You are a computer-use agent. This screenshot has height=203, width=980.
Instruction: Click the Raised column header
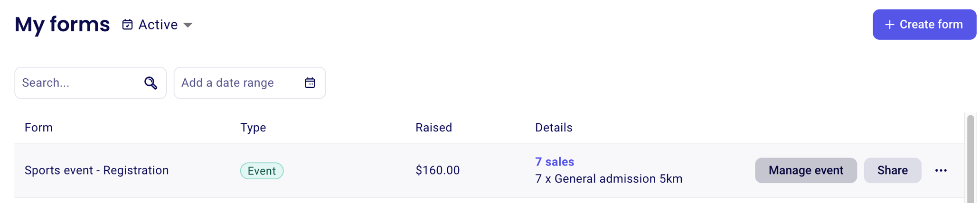coord(433,128)
